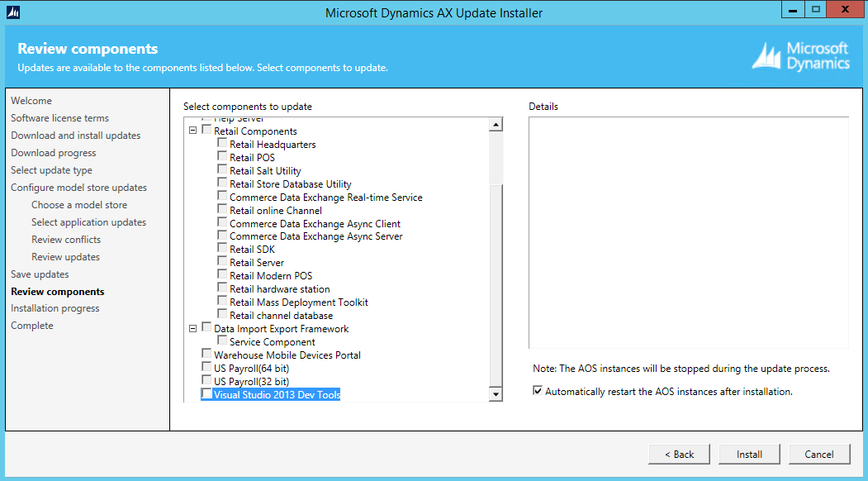Uncheck automatically restart AOS instances option
868x481 pixels.
coord(538,392)
